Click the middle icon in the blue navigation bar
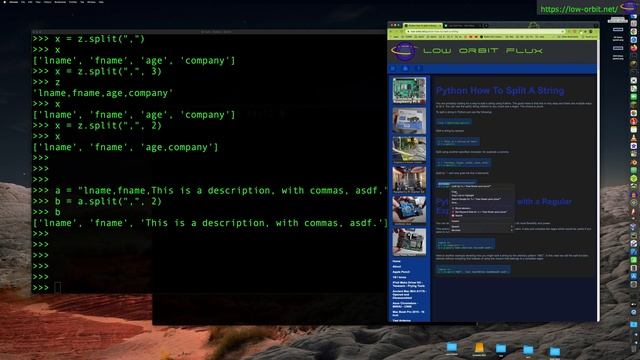 coord(406,69)
